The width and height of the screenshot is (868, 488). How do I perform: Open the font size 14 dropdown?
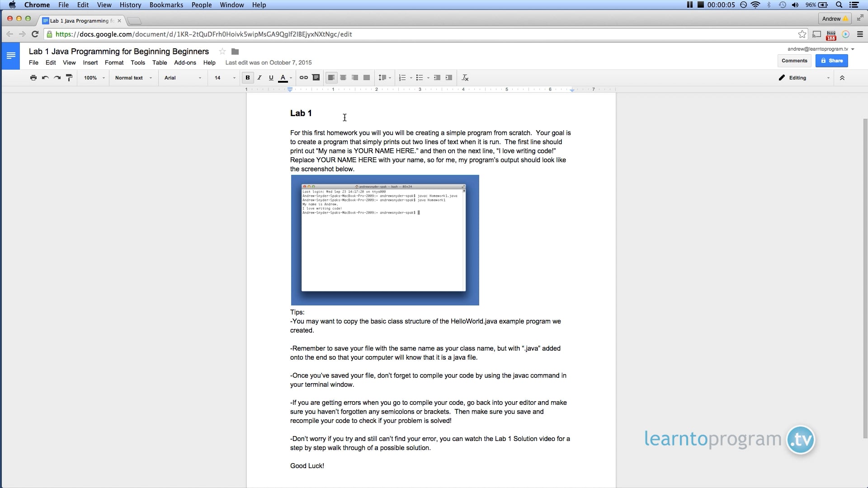click(x=225, y=78)
